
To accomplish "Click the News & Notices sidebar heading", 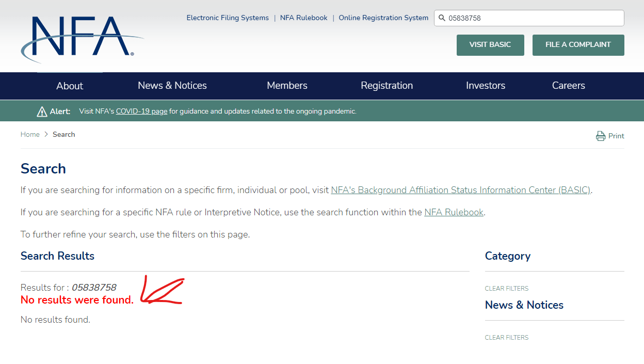I will 524,305.
